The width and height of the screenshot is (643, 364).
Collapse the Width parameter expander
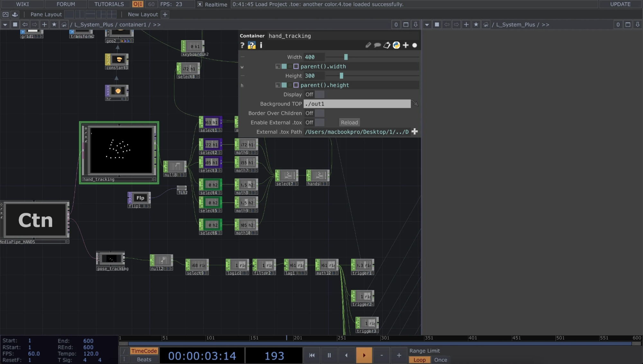pos(242,57)
